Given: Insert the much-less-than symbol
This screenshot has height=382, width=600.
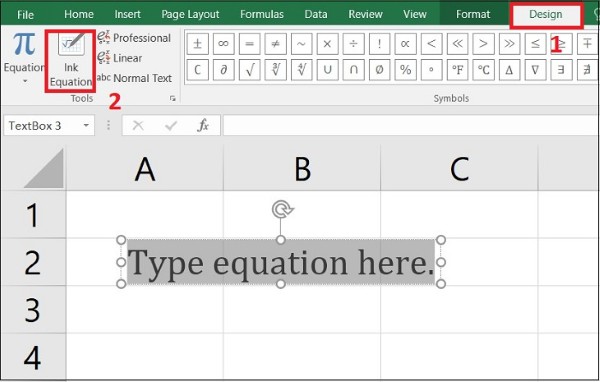Looking at the screenshot, I should coord(457,44).
